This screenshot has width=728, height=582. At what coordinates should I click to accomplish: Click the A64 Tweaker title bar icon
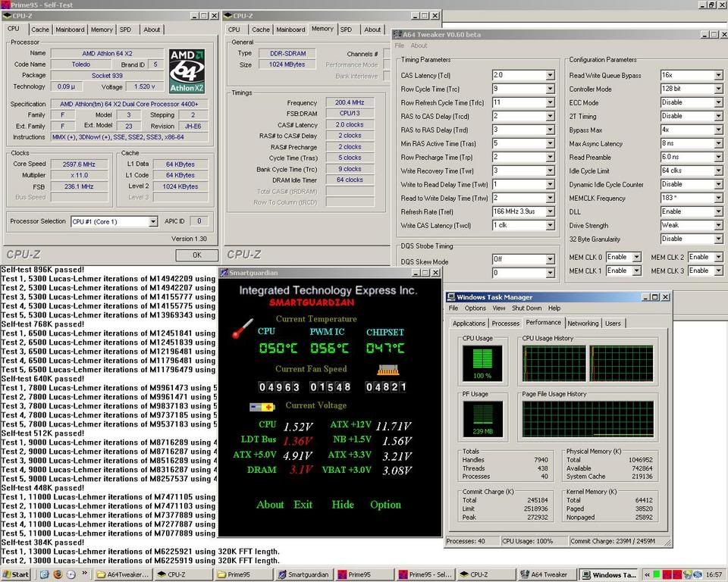coord(397,34)
